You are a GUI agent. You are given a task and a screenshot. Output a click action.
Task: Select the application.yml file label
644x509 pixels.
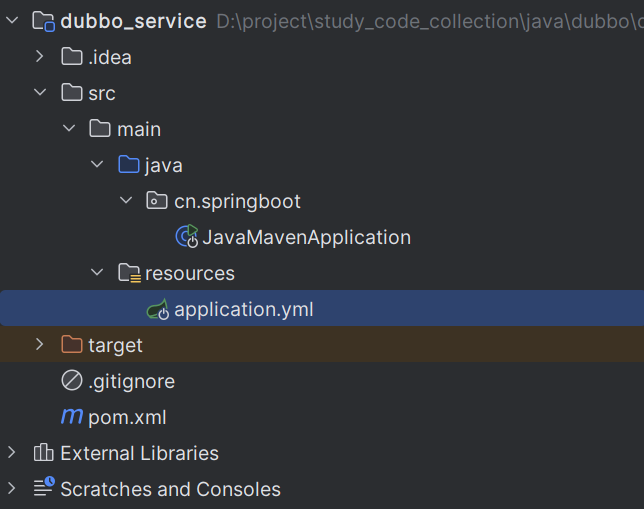coord(243,309)
